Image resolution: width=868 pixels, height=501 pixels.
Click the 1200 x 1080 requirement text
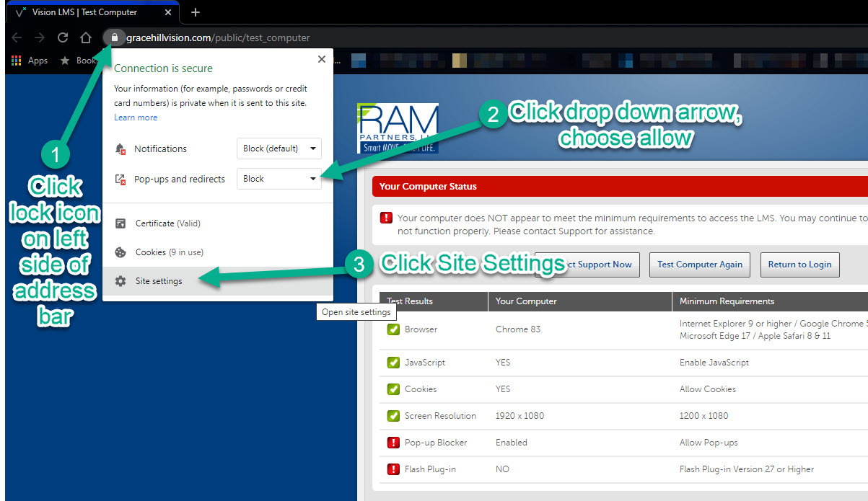(704, 416)
